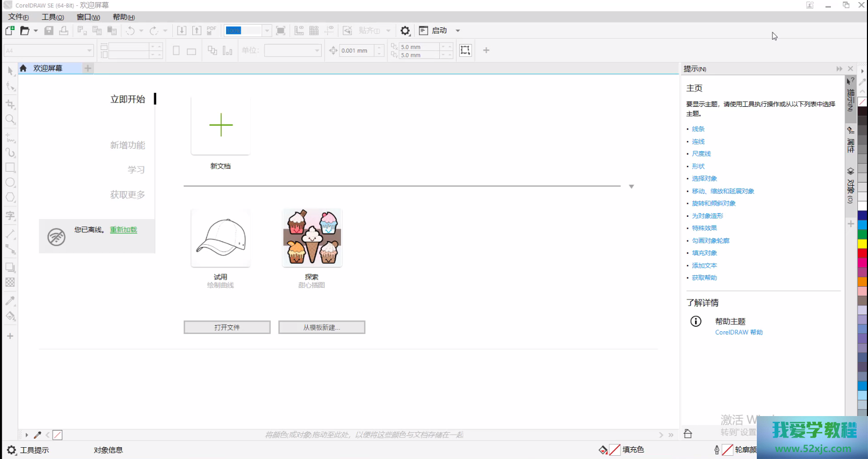Image resolution: width=868 pixels, height=459 pixels.
Task: Select the Eyedropper tool in toolbox
Action: pos(10,301)
